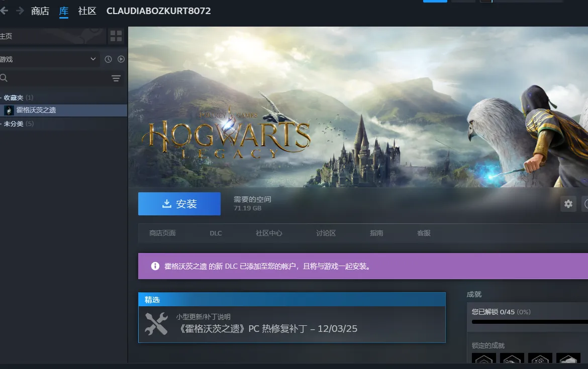Click the search magnifier in sidebar
This screenshot has width=588, height=369.
pos(4,78)
